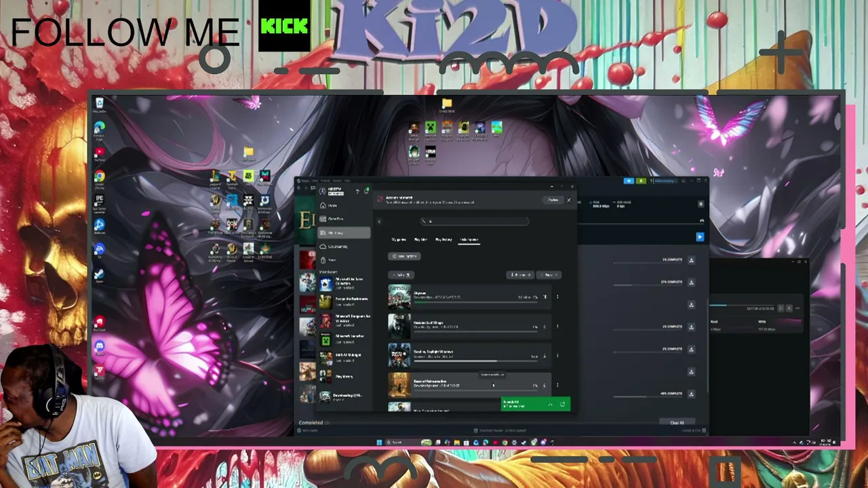Click Steam's download button beside 1% COMPLETE

click(691, 260)
